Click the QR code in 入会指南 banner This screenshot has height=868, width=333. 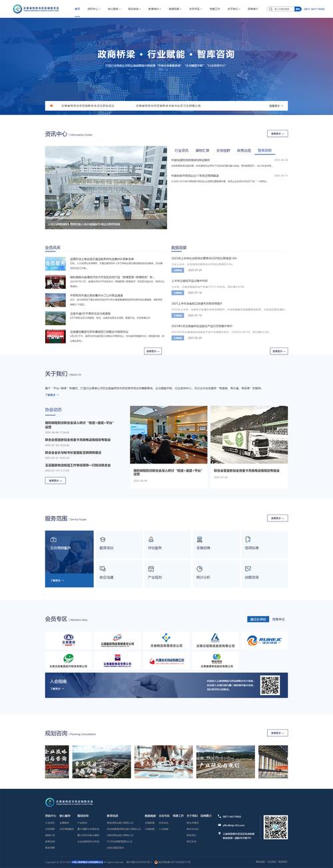(x=270, y=684)
